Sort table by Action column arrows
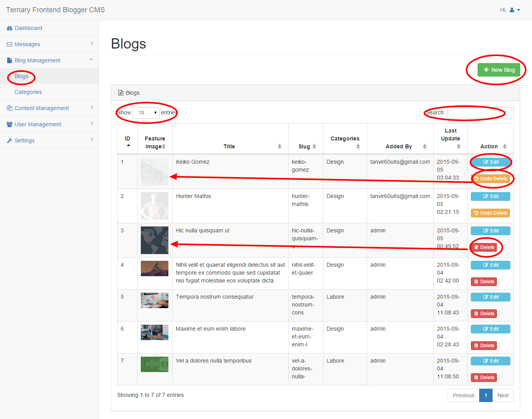Image resolution: width=532 pixels, height=419 pixels. coord(505,146)
